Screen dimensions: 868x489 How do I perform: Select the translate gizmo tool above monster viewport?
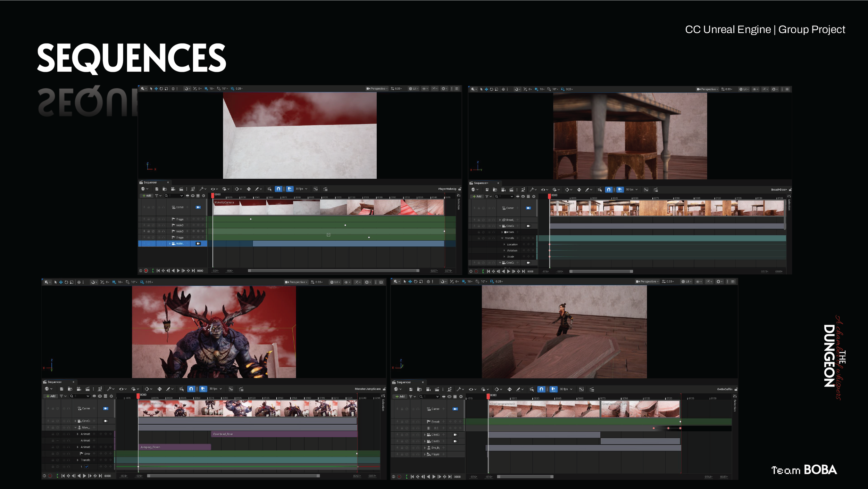coord(61,282)
